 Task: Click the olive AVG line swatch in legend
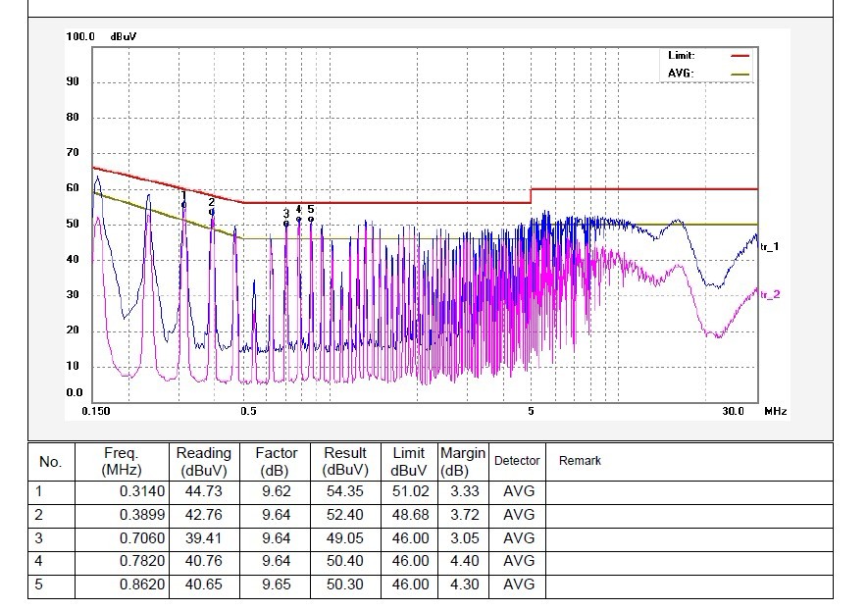pyautogui.click(x=740, y=74)
